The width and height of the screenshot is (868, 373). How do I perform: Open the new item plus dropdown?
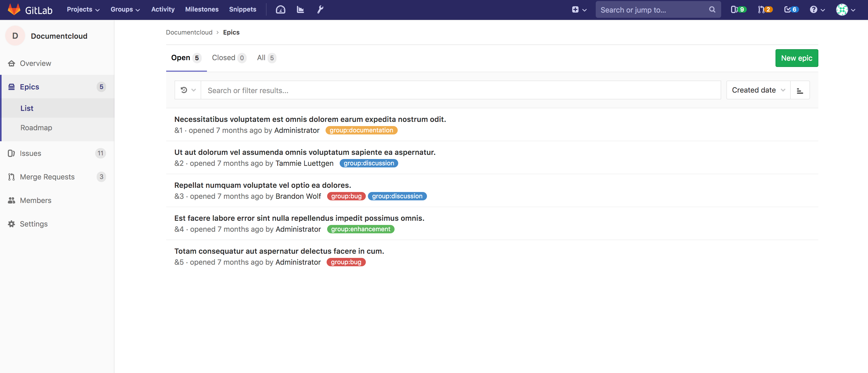(x=579, y=9)
